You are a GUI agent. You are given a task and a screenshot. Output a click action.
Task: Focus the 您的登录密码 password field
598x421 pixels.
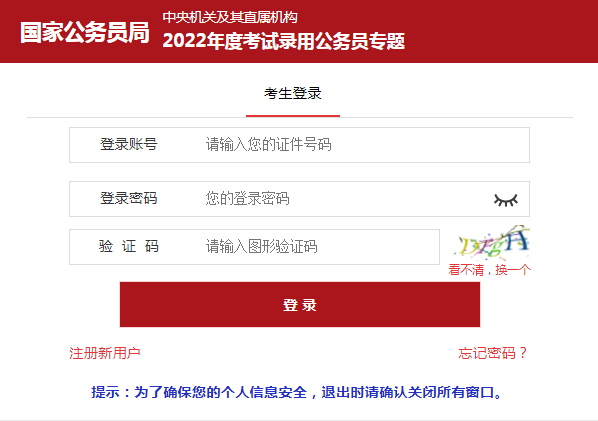pyautogui.click(x=299, y=199)
